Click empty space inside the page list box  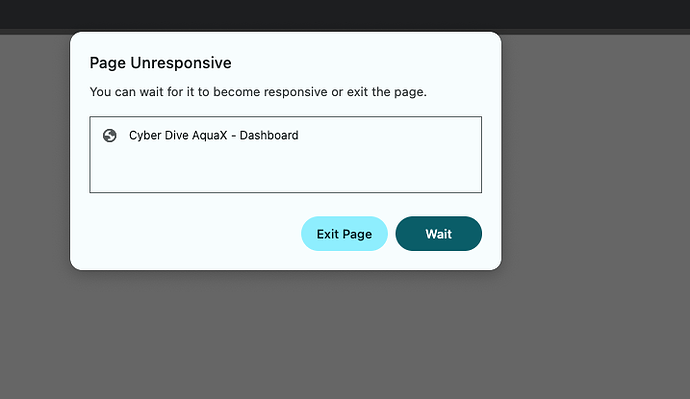[285, 169]
